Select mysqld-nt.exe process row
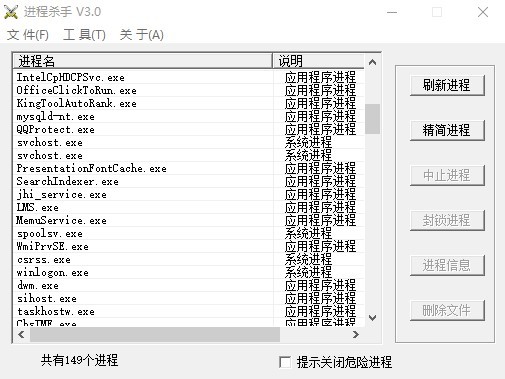Image resolution: width=505 pixels, height=379 pixels. [189, 116]
